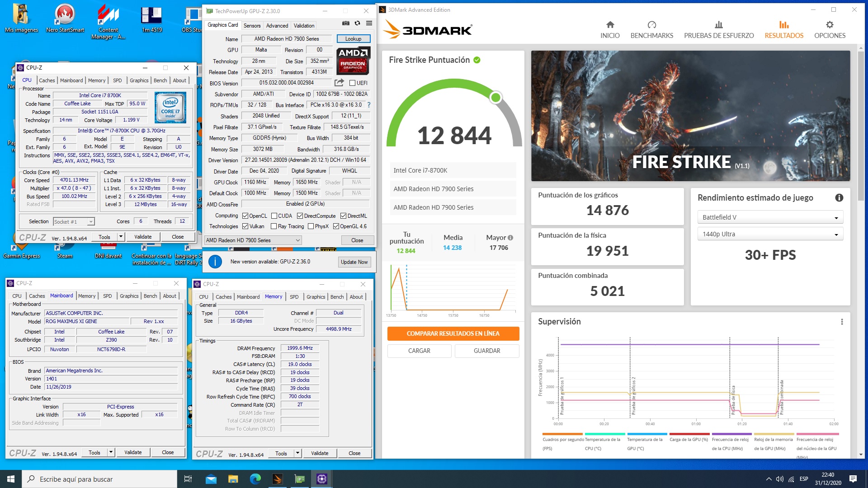Switch to Advanced tab in GPU-Z

277,26
